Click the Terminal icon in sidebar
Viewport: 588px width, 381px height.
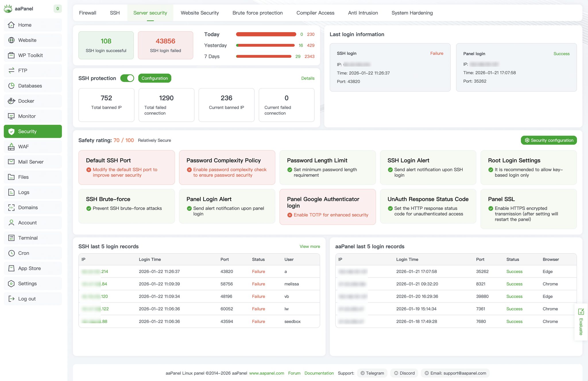[x=11, y=238]
